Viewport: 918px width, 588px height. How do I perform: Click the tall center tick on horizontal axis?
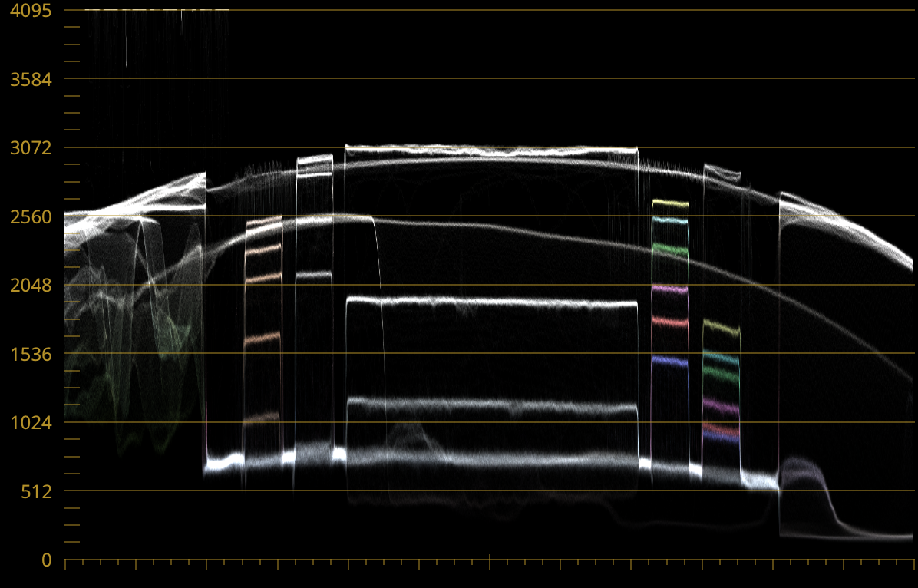[490, 561]
